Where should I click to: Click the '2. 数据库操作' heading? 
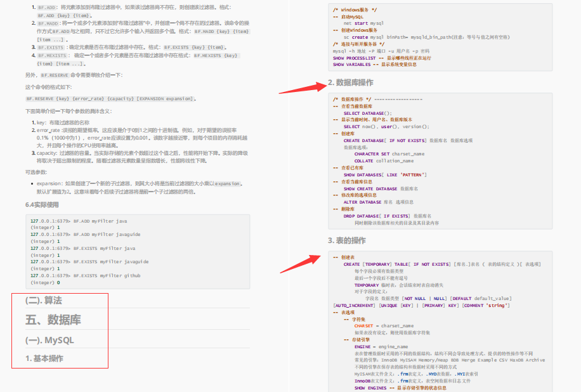click(351, 82)
